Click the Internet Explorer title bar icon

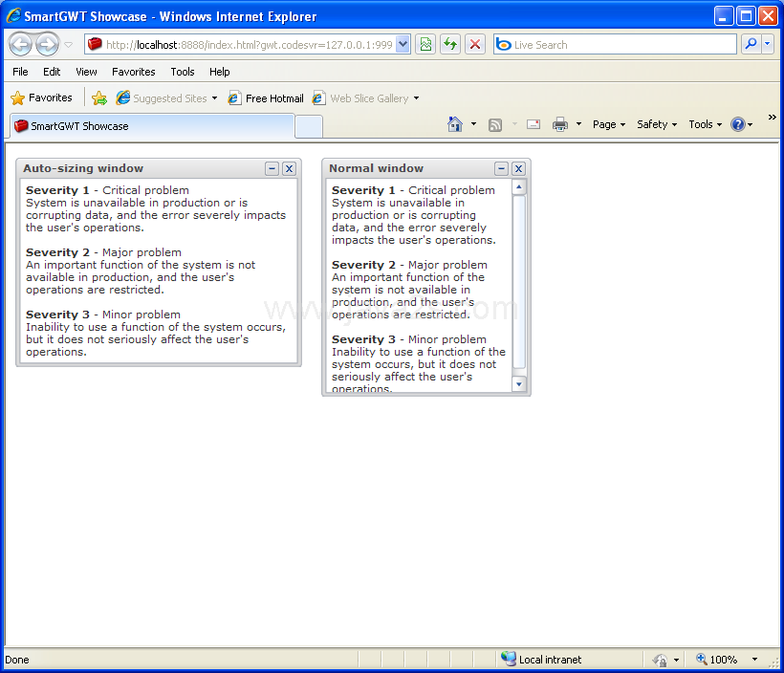click(x=13, y=15)
